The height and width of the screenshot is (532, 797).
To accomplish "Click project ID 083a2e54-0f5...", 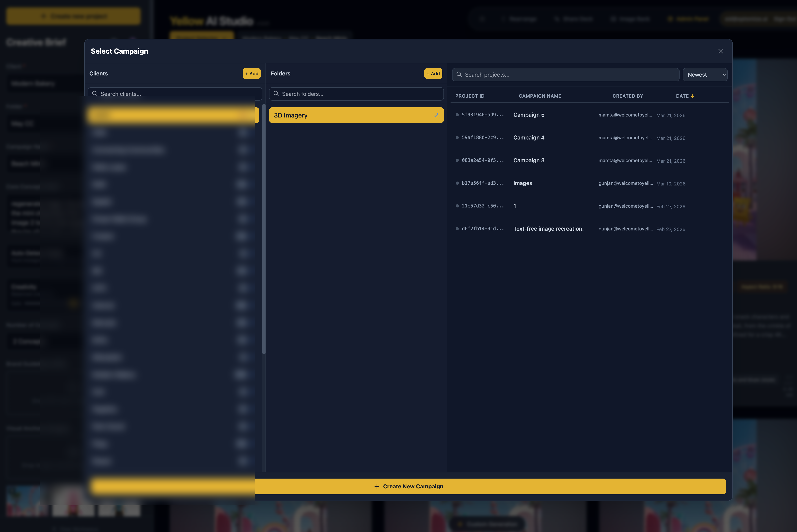I will 483,160.
